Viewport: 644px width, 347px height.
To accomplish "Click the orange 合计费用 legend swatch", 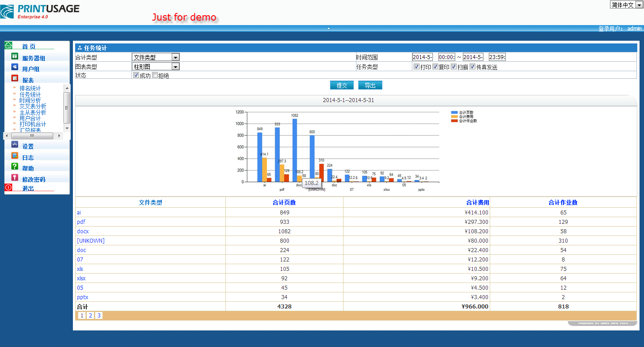I will pos(454,116).
